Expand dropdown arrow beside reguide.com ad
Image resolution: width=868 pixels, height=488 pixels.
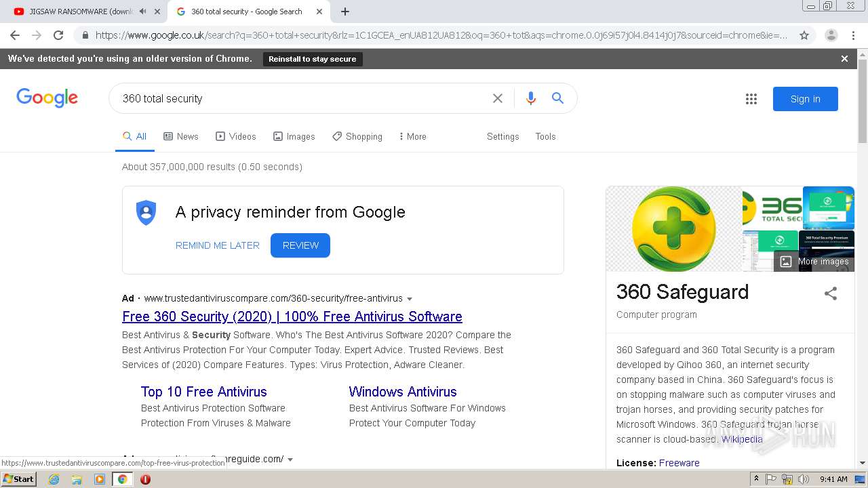pyautogui.click(x=290, y=460)
